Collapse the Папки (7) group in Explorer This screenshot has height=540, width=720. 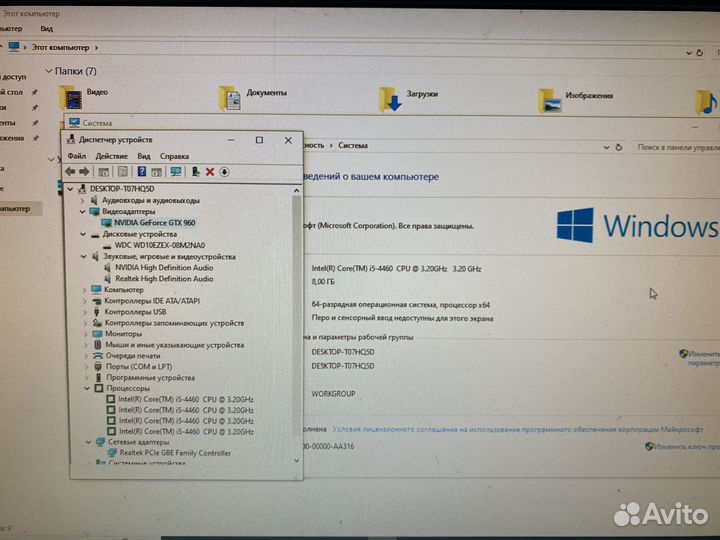pos(49,71)
